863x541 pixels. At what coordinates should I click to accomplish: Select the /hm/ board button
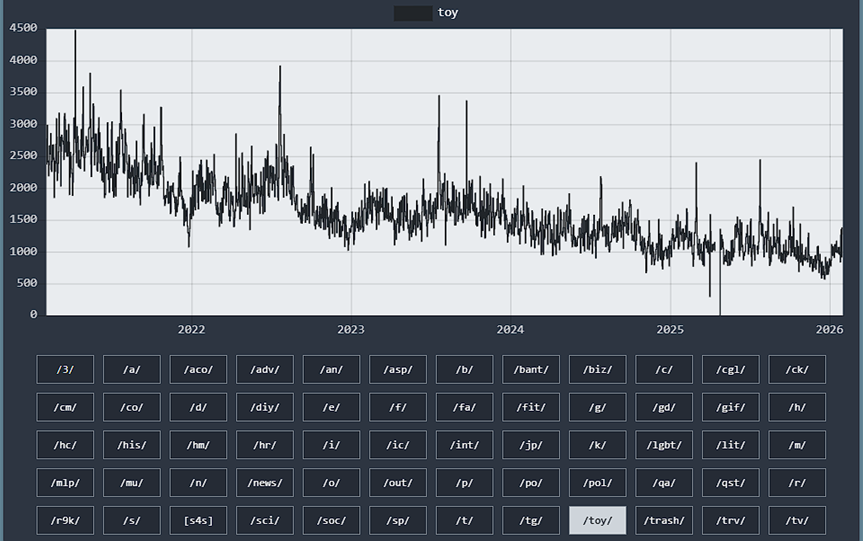[198, 445]
